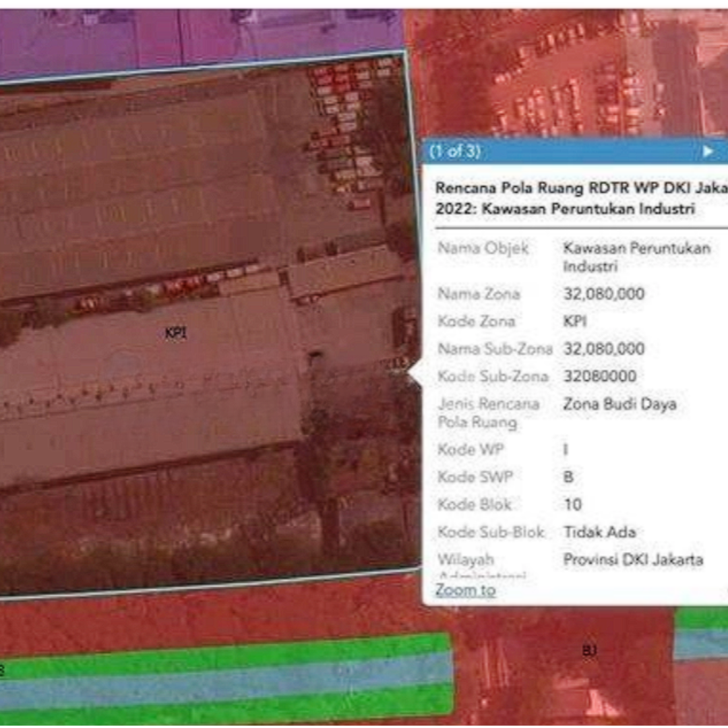728x728 pixels.
Task: Select the Provinsi DKI Jakarta value
Action: pos(633,559)
